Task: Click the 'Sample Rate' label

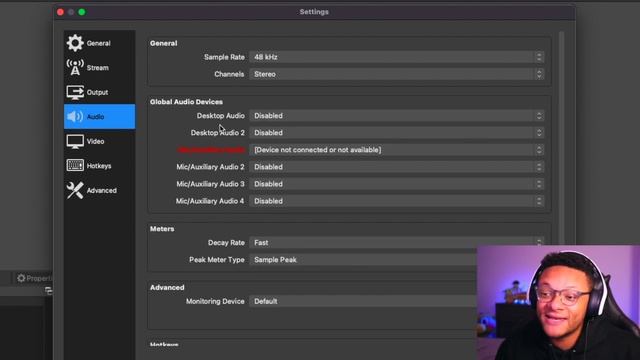Action: [x=224, y=57]
